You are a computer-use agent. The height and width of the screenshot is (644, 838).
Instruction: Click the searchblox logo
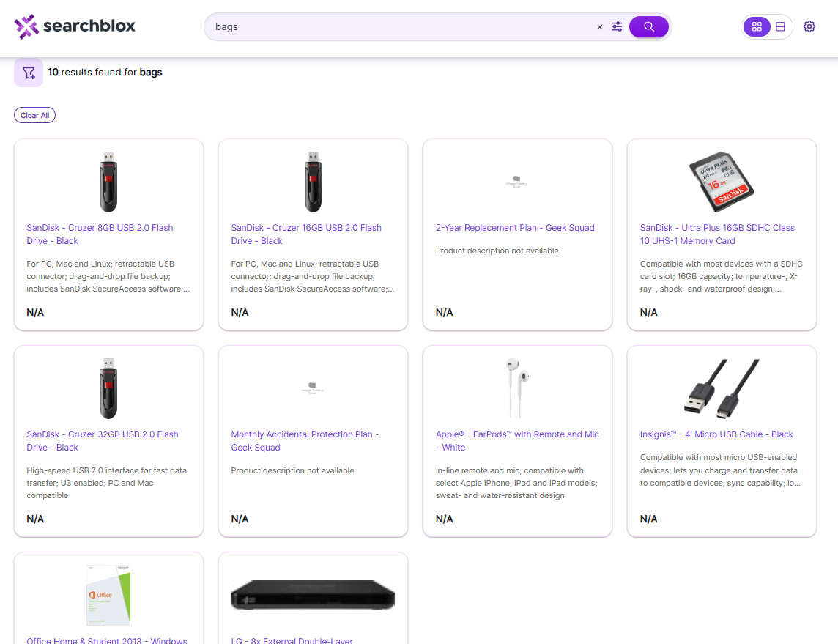[x=75, y=26]
